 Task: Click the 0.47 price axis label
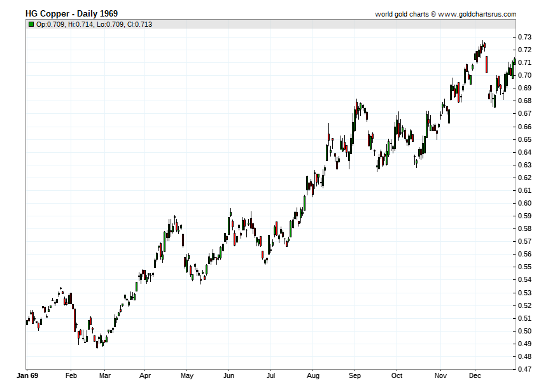[x=525, y=369]
